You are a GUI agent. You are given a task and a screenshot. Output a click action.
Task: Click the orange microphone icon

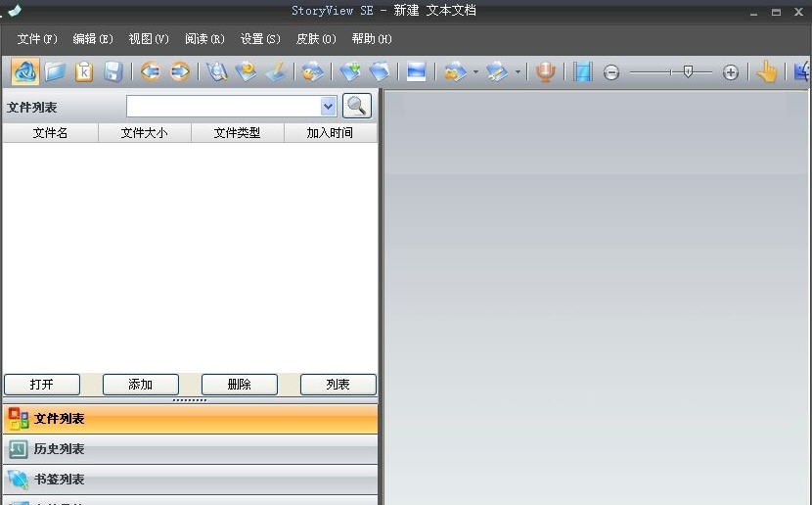click(x=545, y=72)
